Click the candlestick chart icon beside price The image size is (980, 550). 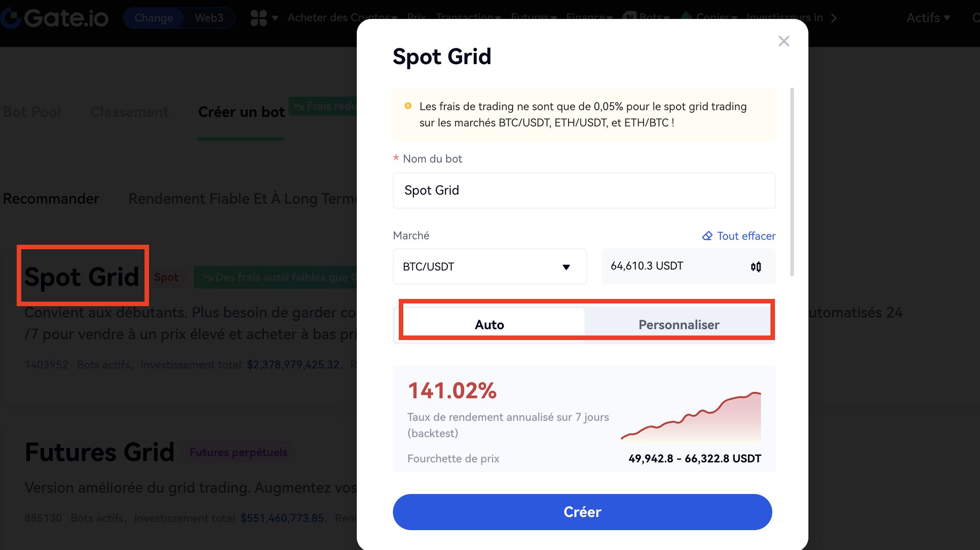click(756, 266)
